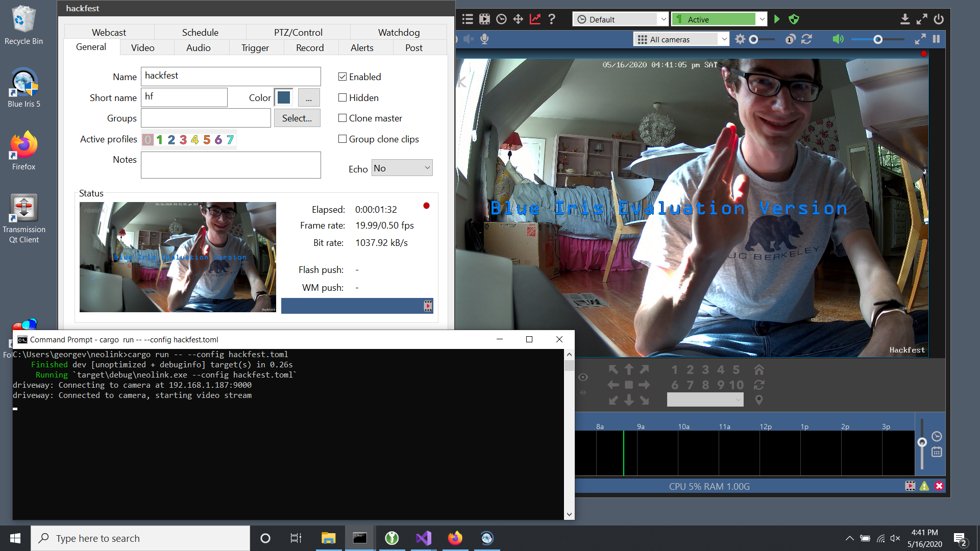Viewport: 980px width, 551px height.
Task: Switch to the Record tab
Action: click(x=310, y=47)
